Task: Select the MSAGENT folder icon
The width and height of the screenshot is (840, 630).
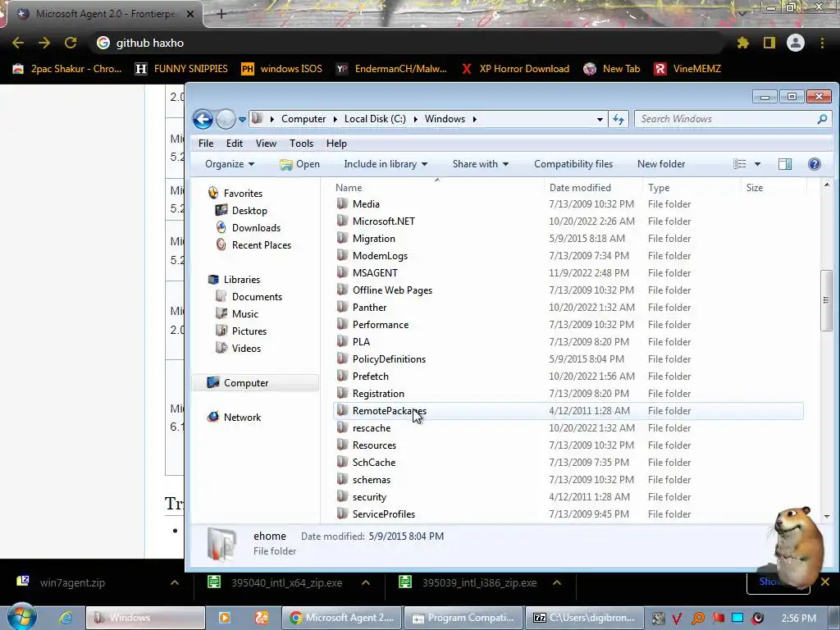Action: tap(342, 272)
